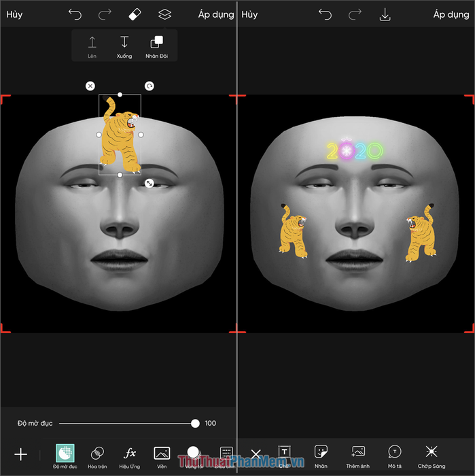Delete tiger sticker with the X handle

point(90,86)
